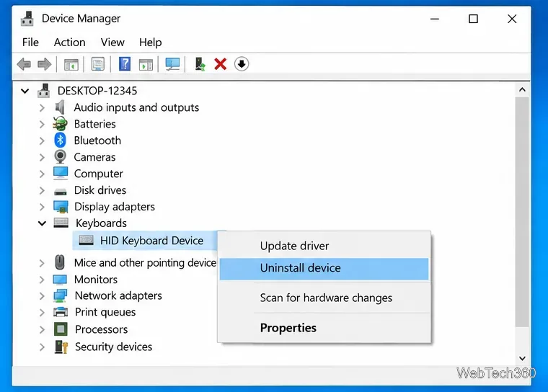Click the Device Manager title bar icon
The width and height of the screenshot is (548, 392).
click(x=27, y=19)
